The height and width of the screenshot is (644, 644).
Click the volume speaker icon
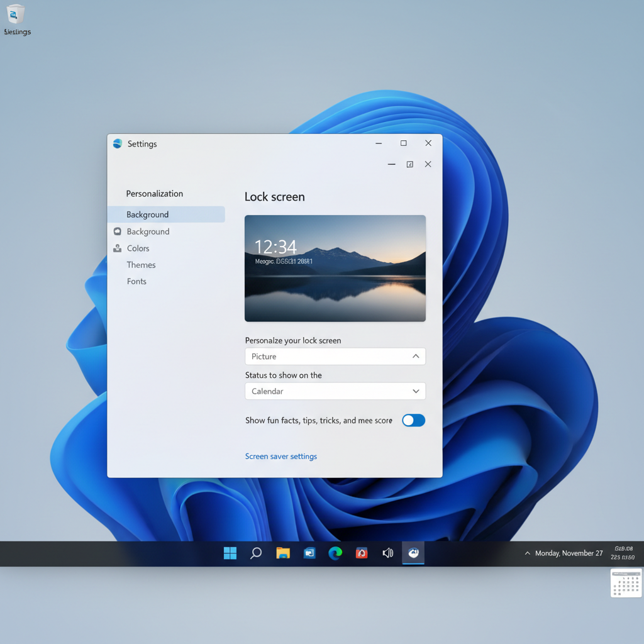pos(387,553)
